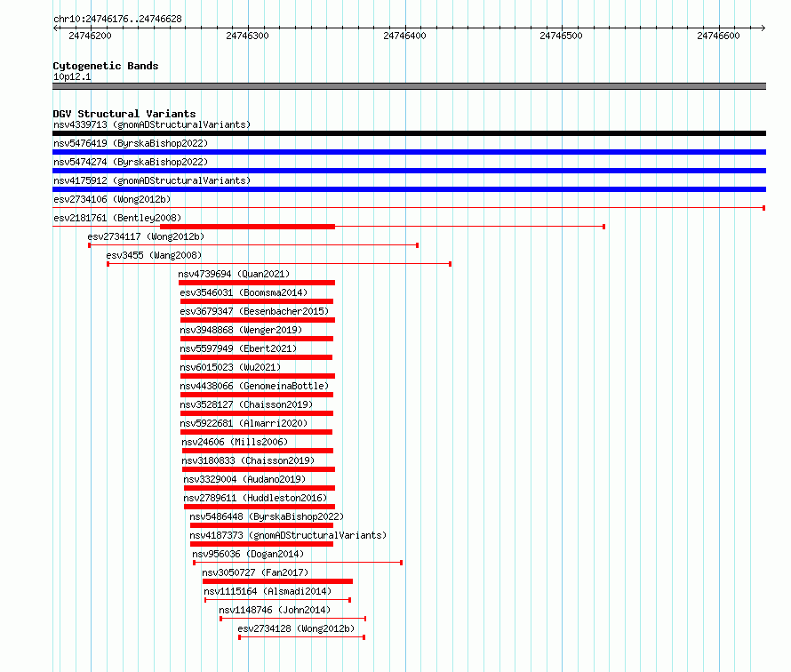
Task: Select nsv3528127 (Chaisson2019) label
Action: 246,404
